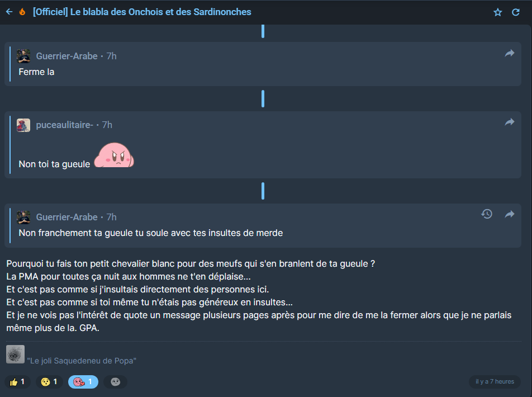Remove the highlighted pink sticker reaction
532x397 pixels.
tap(83, 382)
